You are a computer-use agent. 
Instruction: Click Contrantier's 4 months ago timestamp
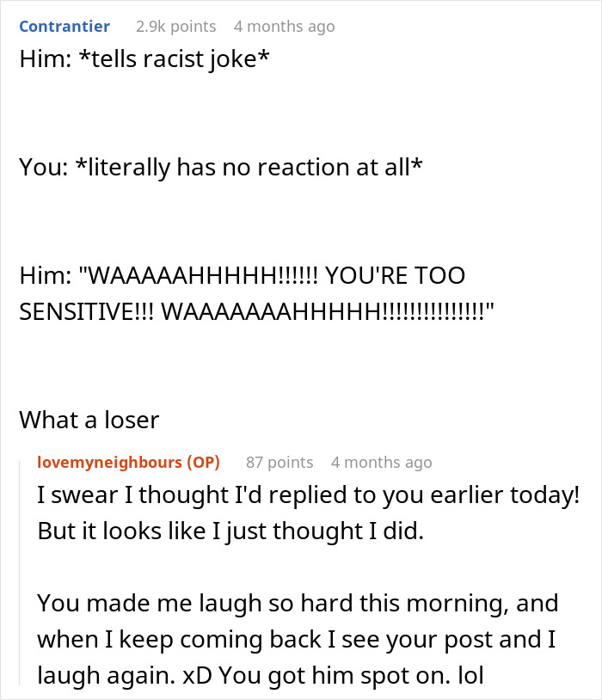(284, 27)
